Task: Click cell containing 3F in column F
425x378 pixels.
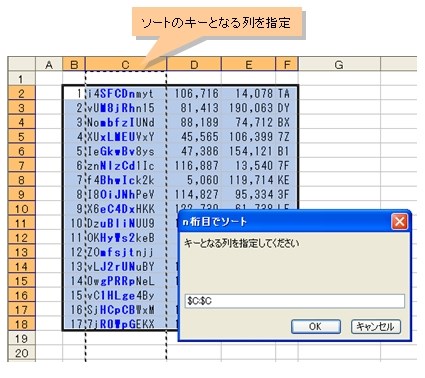Action: (287, 194)
